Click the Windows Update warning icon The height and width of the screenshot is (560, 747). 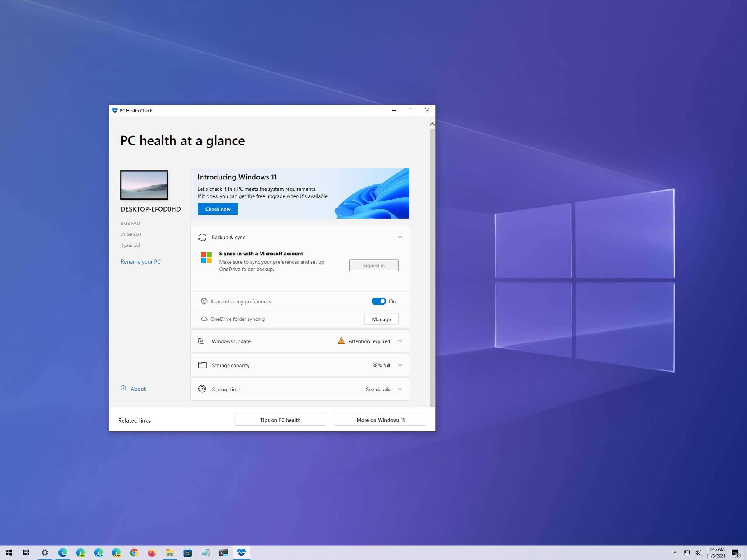coord(341,341)
